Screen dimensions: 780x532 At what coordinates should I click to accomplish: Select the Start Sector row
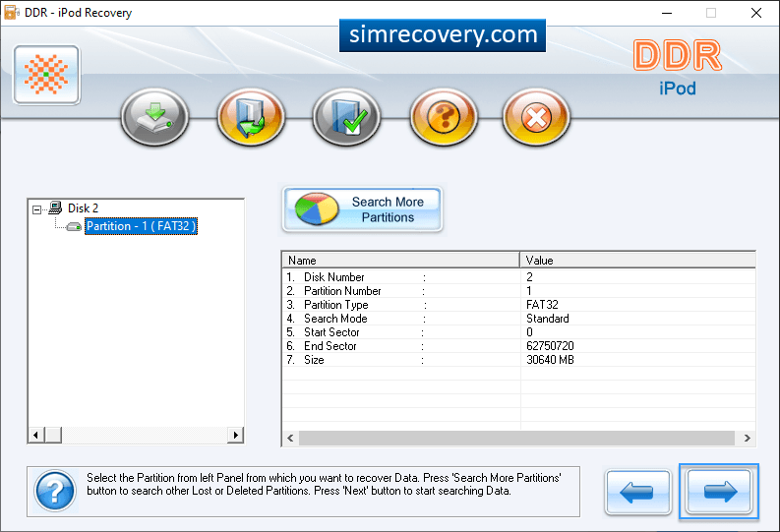(x=518, y=332)
